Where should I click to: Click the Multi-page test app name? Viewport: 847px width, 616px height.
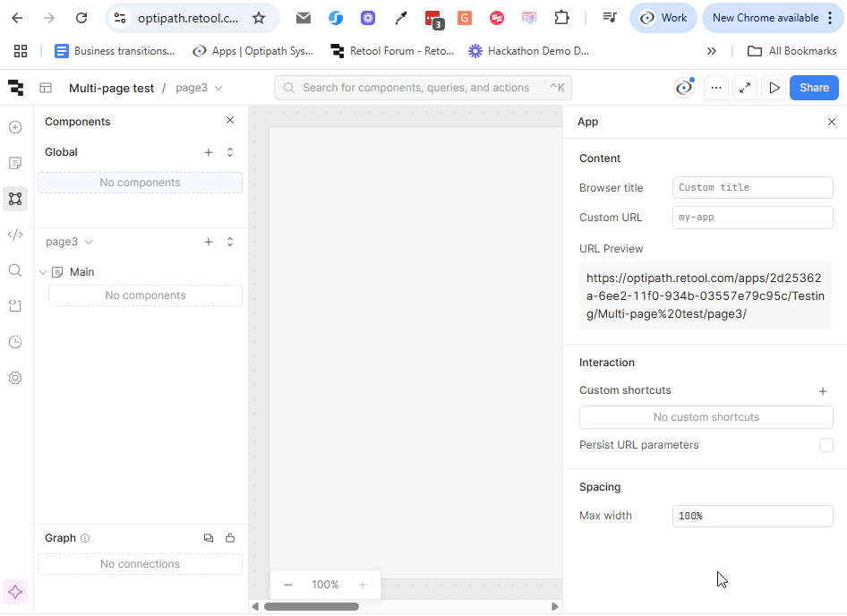click(x=111, y=88)
